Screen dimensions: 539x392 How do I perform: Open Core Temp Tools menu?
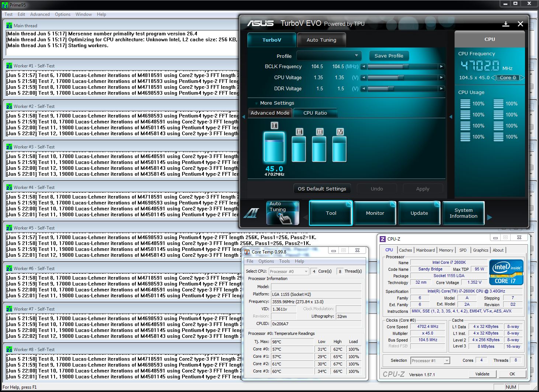click(284, 261)
